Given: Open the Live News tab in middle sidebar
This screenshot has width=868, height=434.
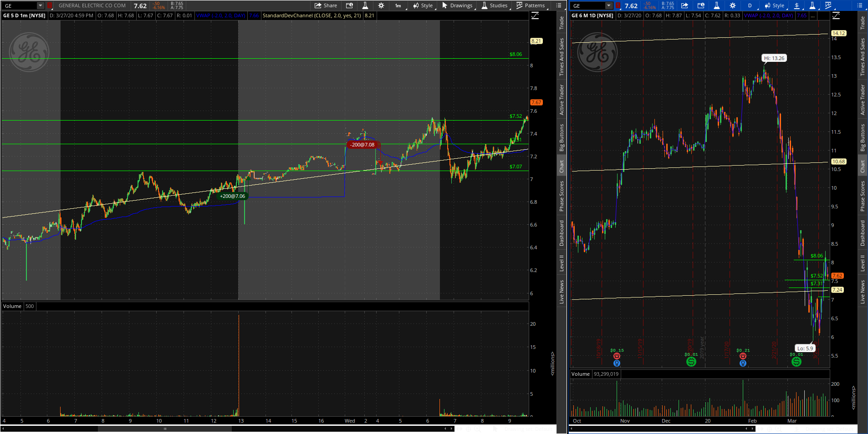Looking at the screenshot, I should [x=562, y=292].
